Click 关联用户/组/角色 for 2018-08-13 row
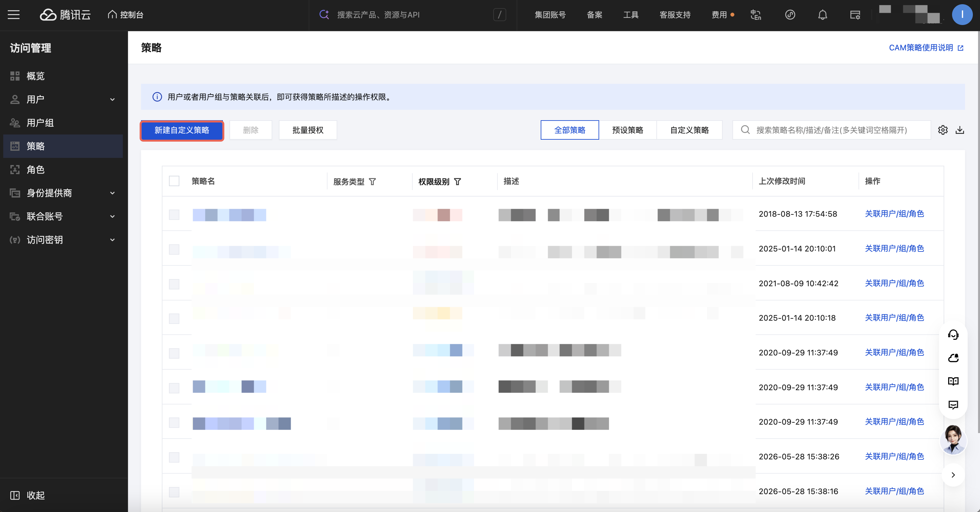Viewport: 980px width, 512px height. tap(894, 214)
